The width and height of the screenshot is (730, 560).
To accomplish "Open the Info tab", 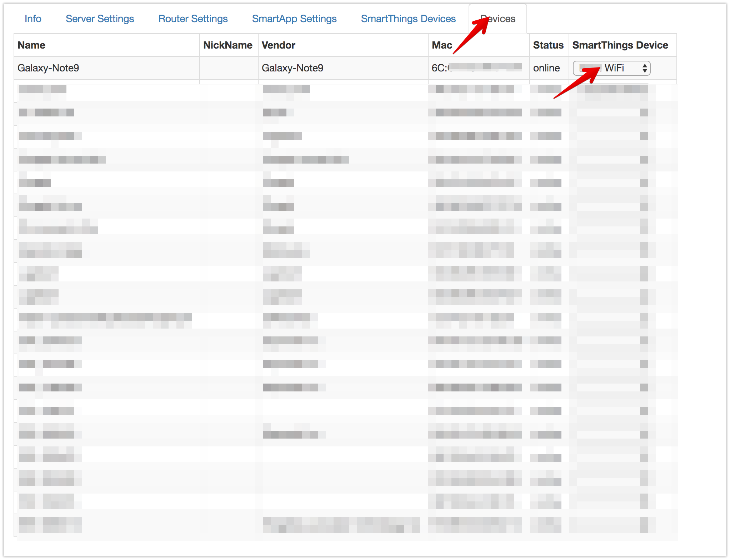I will click(33, 19).
